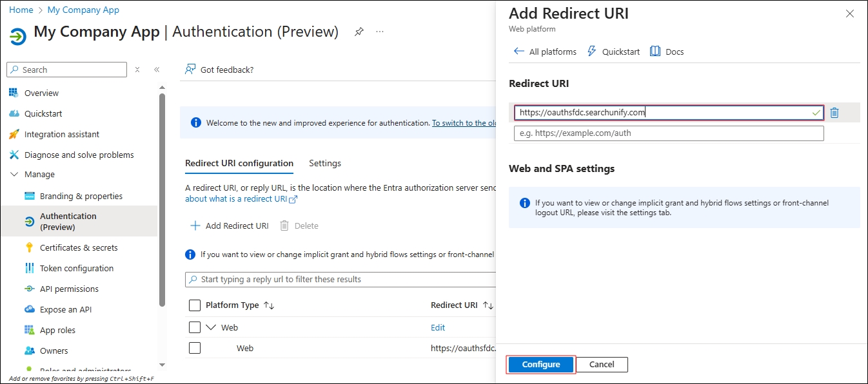Collapse the Manage section in sidebar

click(x=14, y=175)
